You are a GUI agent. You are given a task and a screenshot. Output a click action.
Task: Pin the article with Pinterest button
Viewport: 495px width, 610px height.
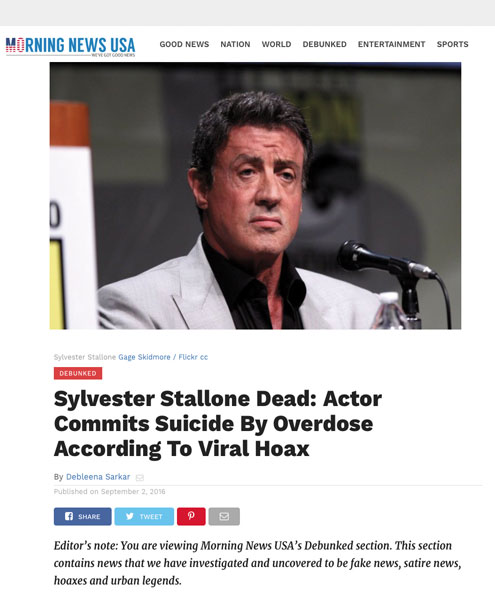coord(191,516)
